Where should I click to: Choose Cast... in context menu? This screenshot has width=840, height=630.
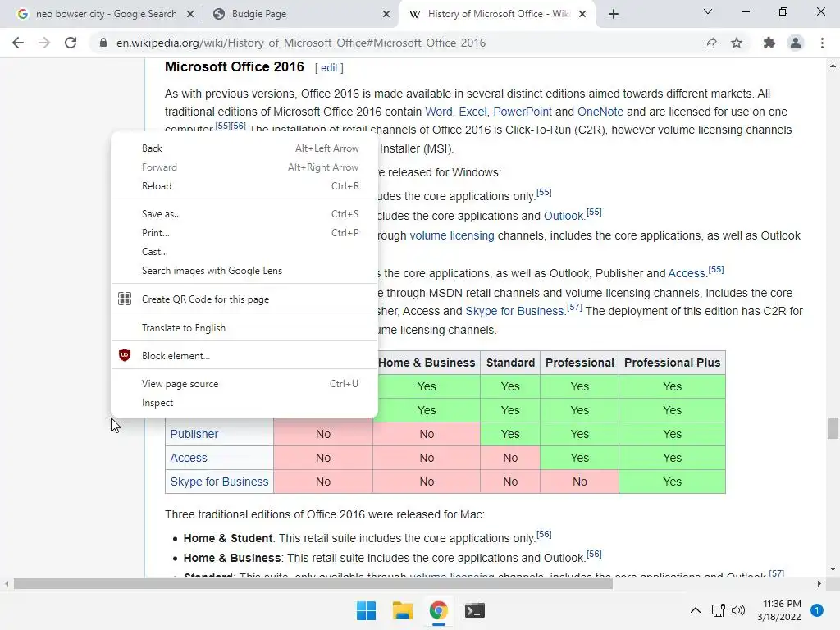[x=244, y=251]
